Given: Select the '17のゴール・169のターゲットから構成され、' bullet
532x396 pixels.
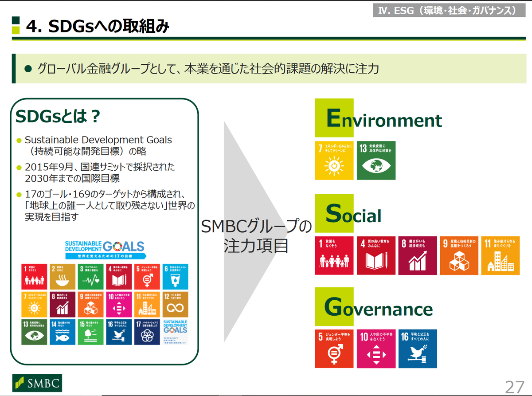Looking at the screenshot, I should 105,195.
